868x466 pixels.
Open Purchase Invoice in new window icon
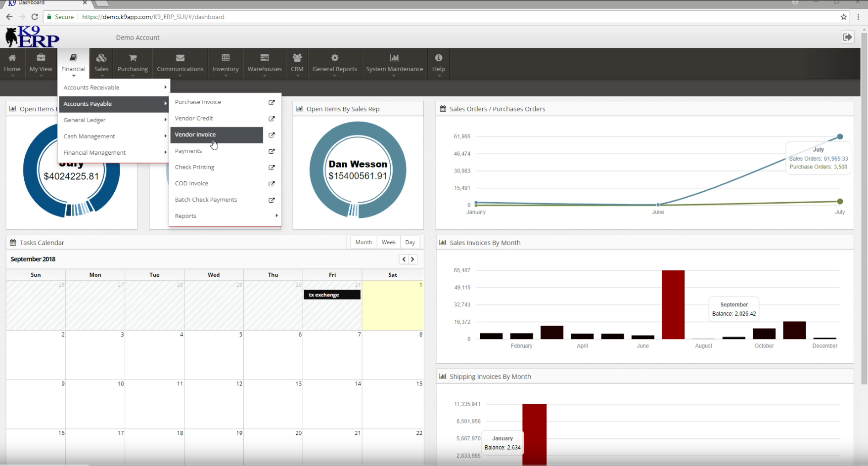272,102
